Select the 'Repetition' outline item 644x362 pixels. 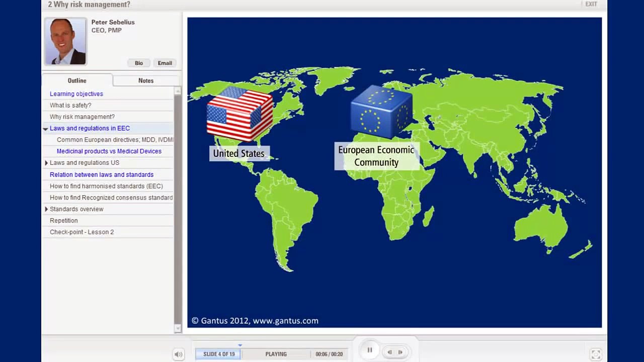tap(64, 221)
